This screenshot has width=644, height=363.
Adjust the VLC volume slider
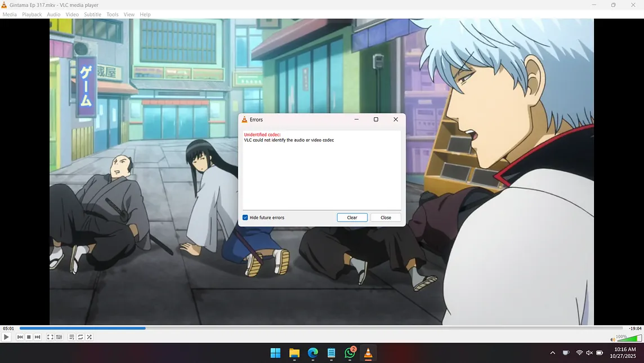629,338
